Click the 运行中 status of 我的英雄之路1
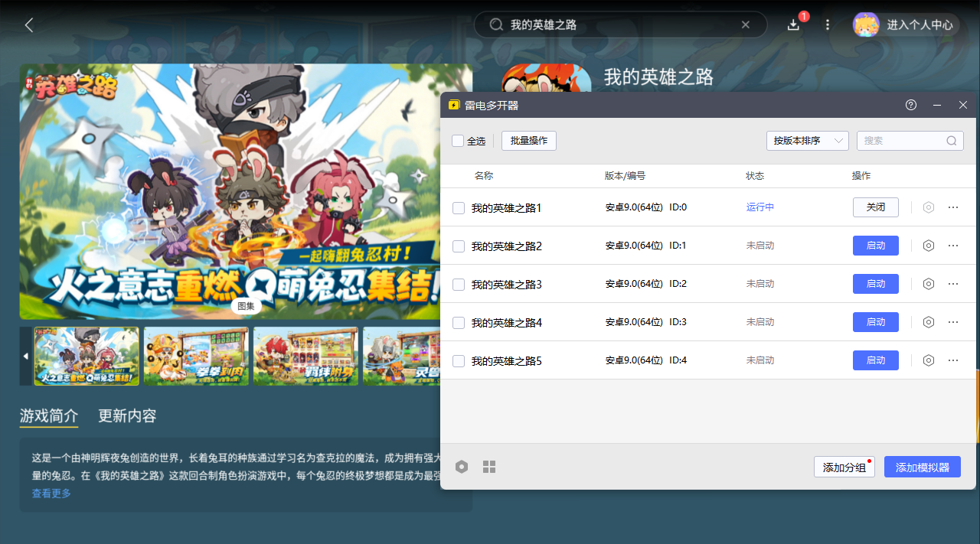The height and width of the screenshot is (544, 980). click(x=760, y=207)
